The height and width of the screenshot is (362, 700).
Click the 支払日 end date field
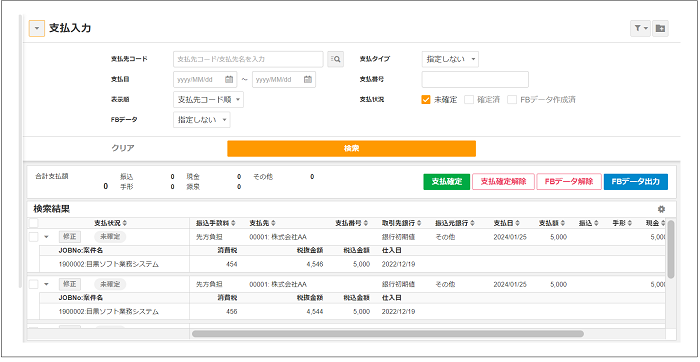click(x=284, y=79)
